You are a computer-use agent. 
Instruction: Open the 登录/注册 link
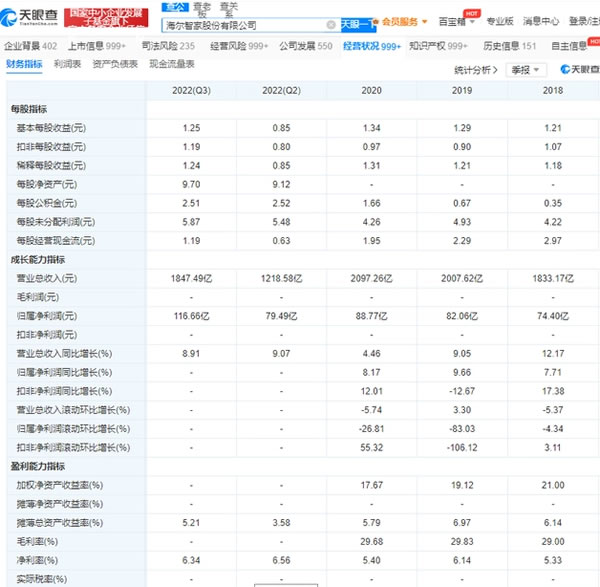pos(584,21)
